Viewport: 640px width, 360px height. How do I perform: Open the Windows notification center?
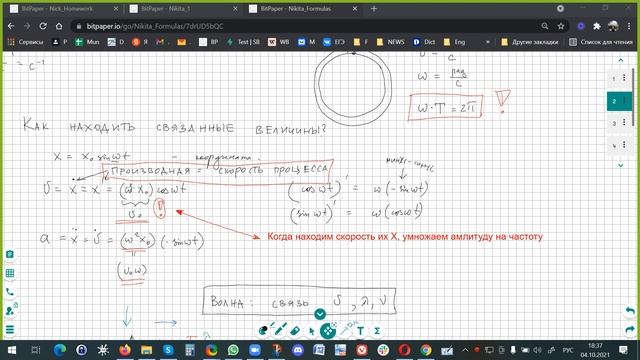click(x=623, y=350)
